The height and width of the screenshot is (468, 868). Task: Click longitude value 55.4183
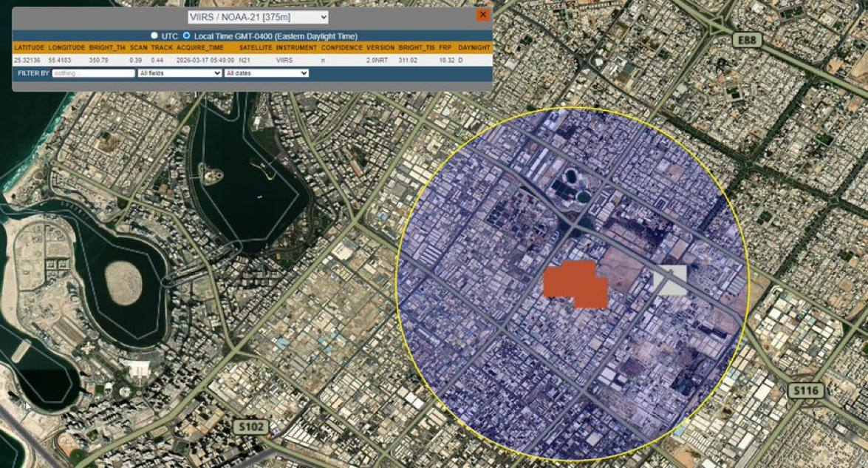coord(60,60)
